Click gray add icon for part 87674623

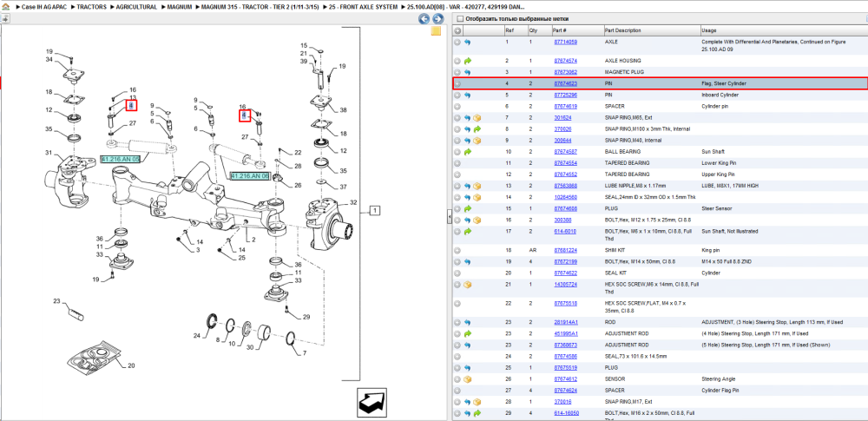[457, 83]
